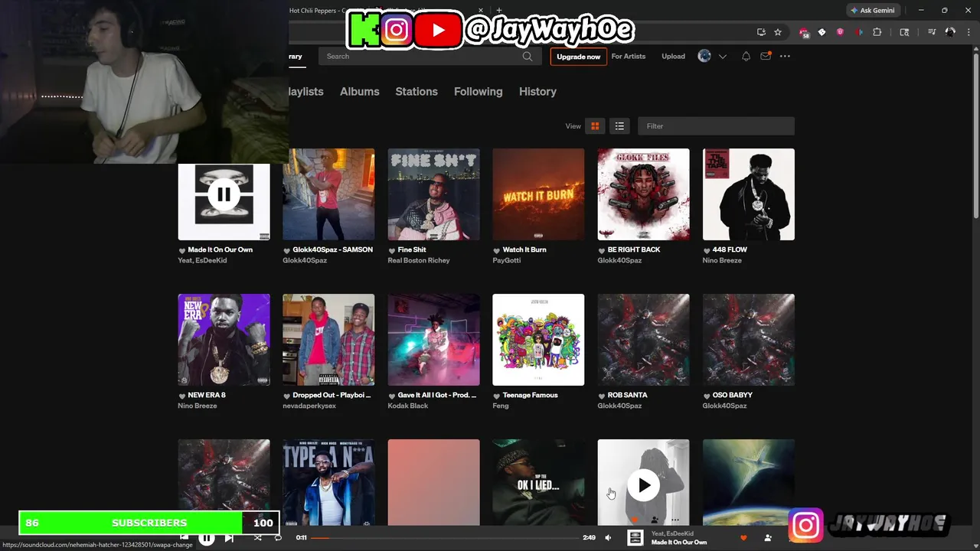The width and height of the screenshot is (980, 551).
Task: Pause playback on Made It On Our Own cover
Action: pos(224,194)
